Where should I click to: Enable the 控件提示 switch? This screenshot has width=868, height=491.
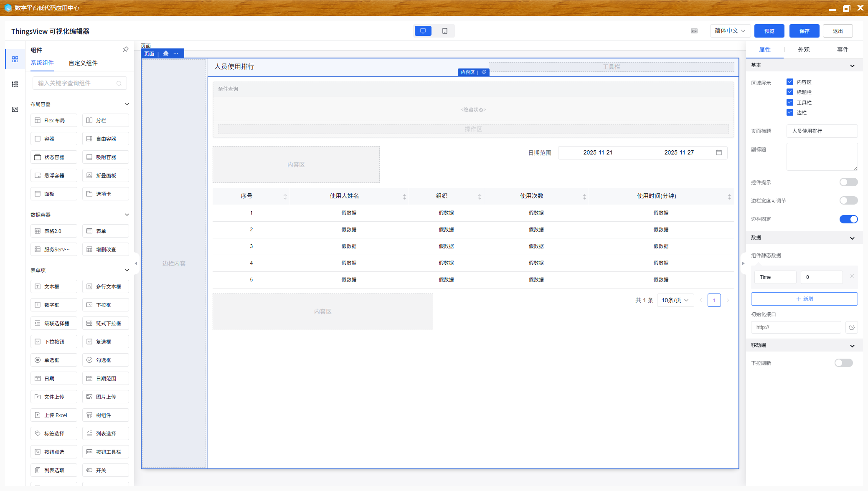coord(848,182)
